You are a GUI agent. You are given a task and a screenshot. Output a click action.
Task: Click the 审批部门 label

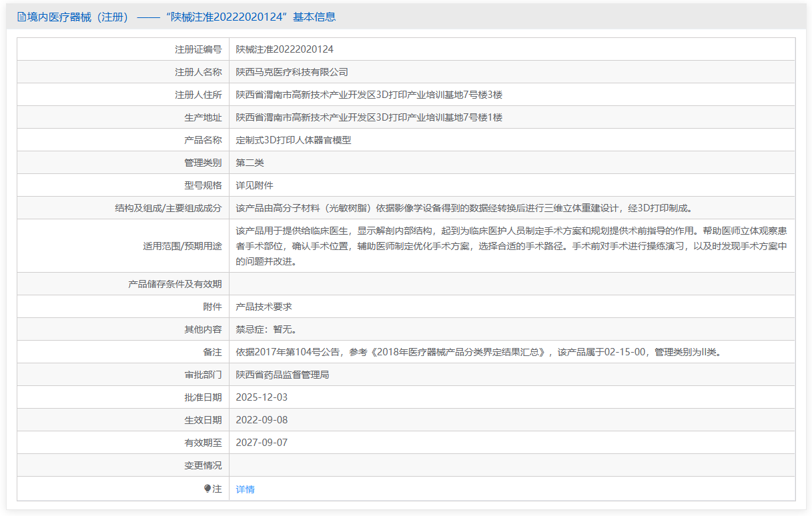(203, 375)
